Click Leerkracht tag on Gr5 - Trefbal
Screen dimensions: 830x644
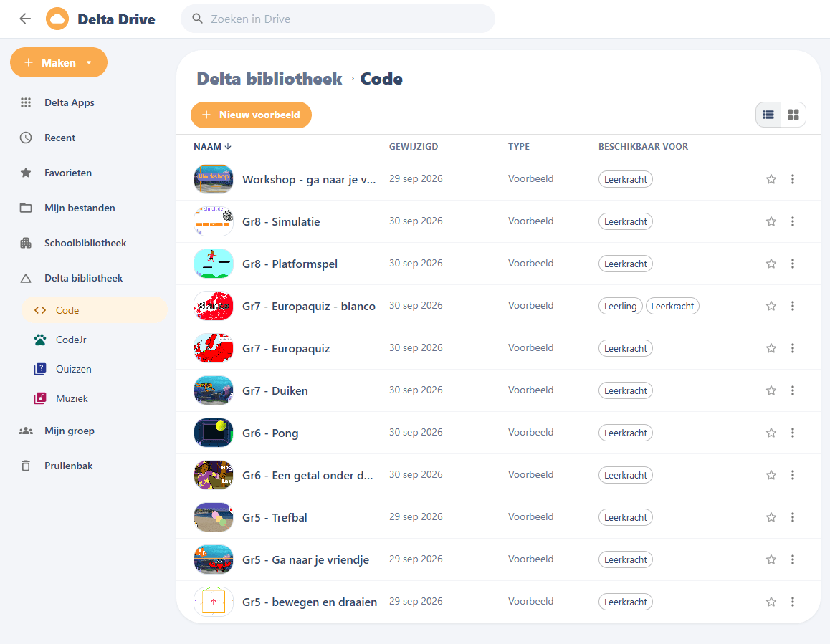click(625, 517)
